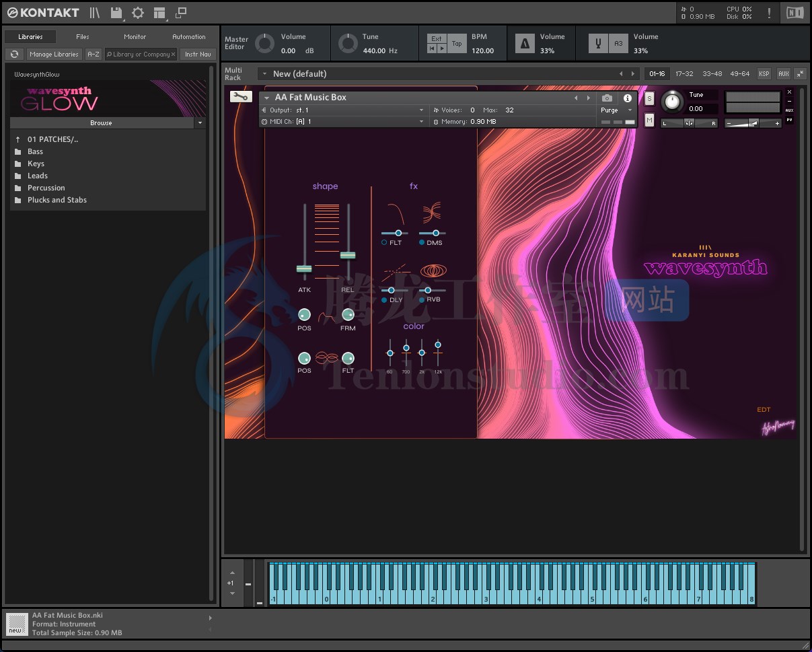Select previous multi preset arrow
The width and height of the screenshot is (812, 652).
[x=621, y=74]
